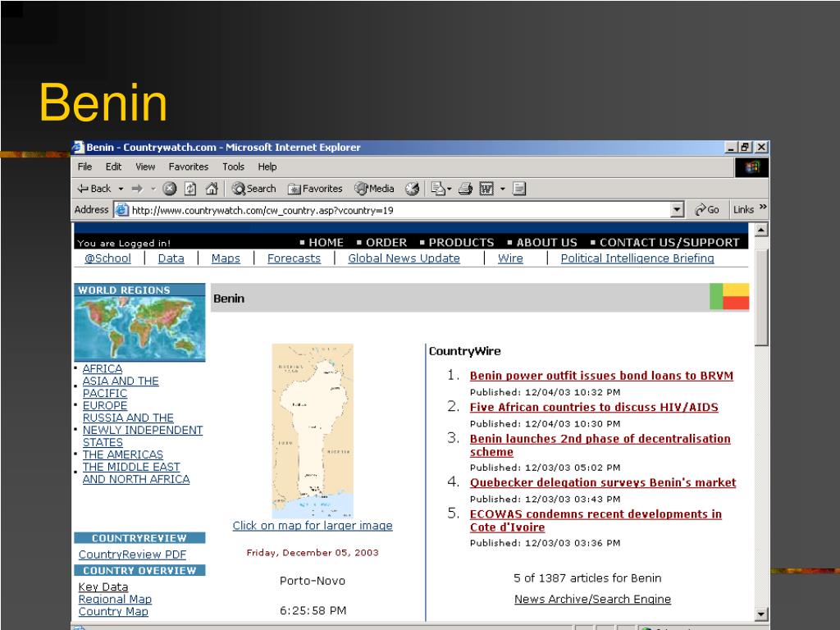Open the File menu
The height and width of the screenshot is (630, 840).
84,167
